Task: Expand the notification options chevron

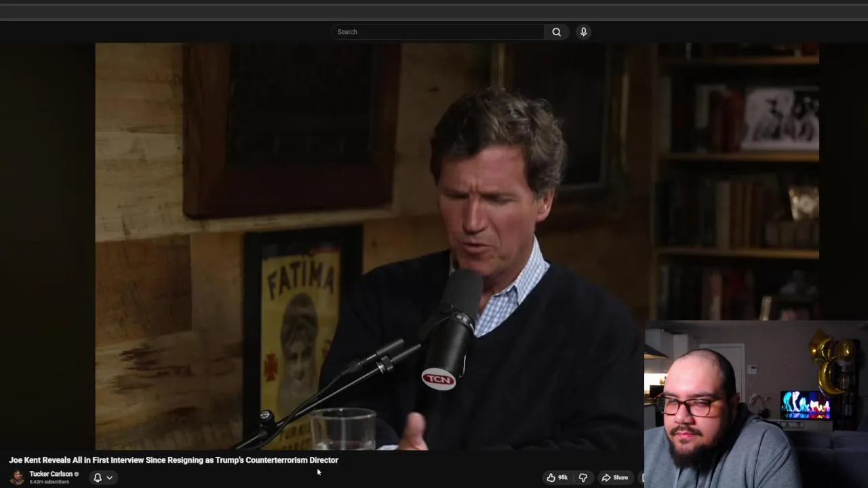Action: 109,478
